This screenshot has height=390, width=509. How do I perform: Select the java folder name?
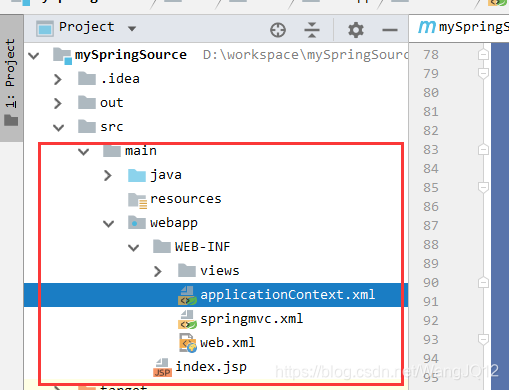[x=166, y=175]
